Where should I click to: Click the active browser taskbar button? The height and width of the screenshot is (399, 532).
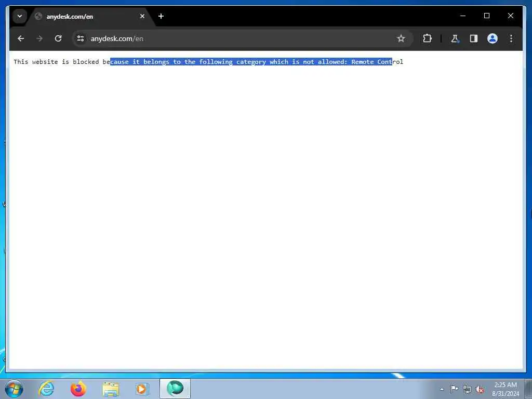[x=175, y=389]
